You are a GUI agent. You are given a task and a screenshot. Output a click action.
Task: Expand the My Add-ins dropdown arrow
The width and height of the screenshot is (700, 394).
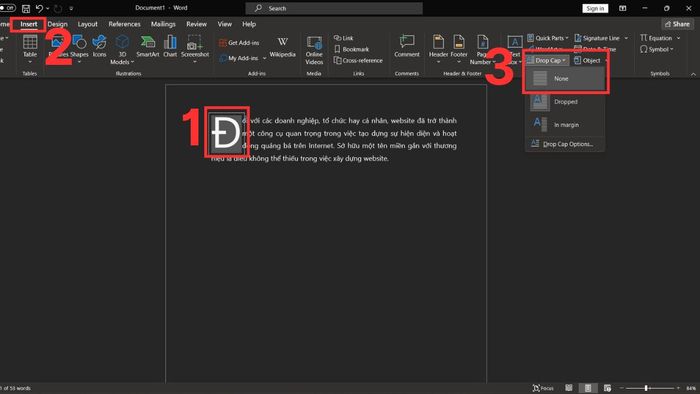(x=264, y=58)
